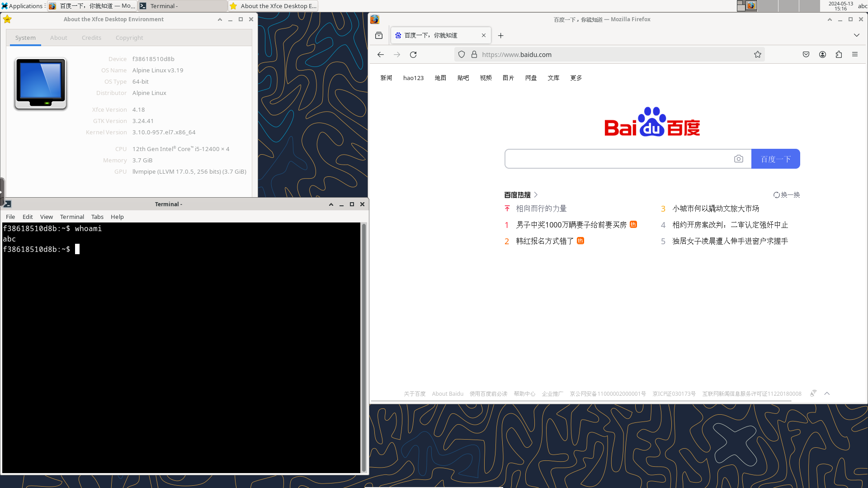The height and width of the screenshot is (488, 868).
Task: Switch to Copyright tab in Xfce dialog
Action: click(129, 38)
